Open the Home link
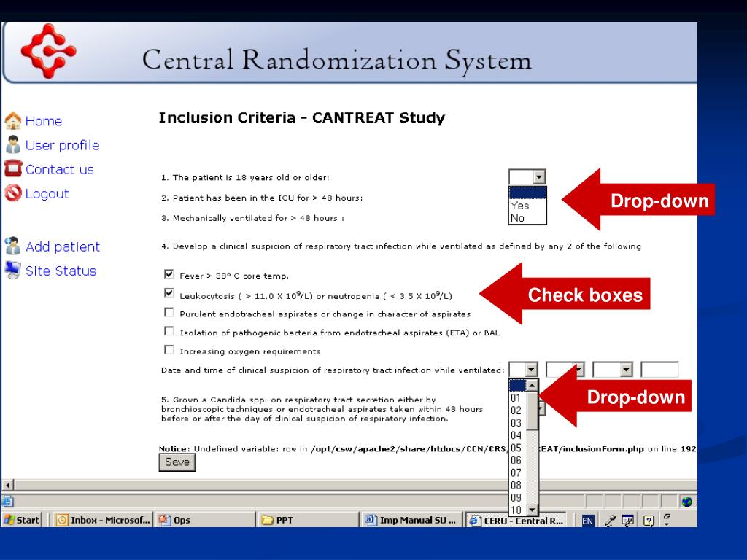 point(43,121)
